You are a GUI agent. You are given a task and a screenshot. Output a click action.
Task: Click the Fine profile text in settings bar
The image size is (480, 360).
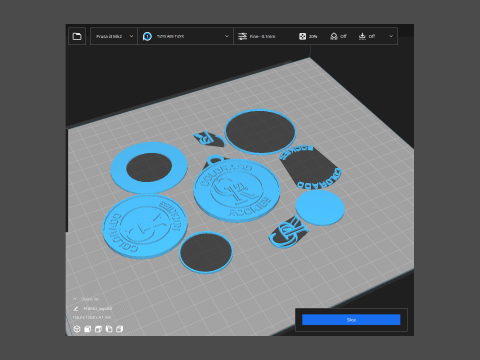pos(262,36)
